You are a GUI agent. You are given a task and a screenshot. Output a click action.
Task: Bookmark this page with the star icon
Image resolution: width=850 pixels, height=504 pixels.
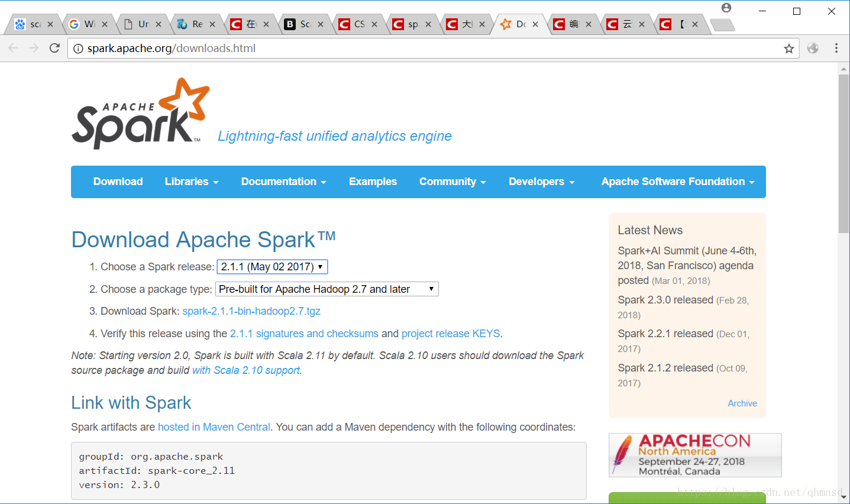click(789, 49)
